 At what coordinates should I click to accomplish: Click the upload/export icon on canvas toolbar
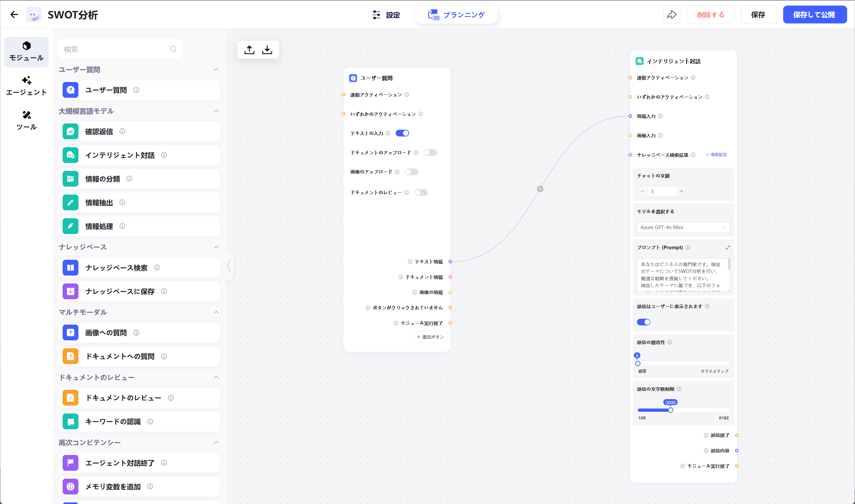[249, 50]
